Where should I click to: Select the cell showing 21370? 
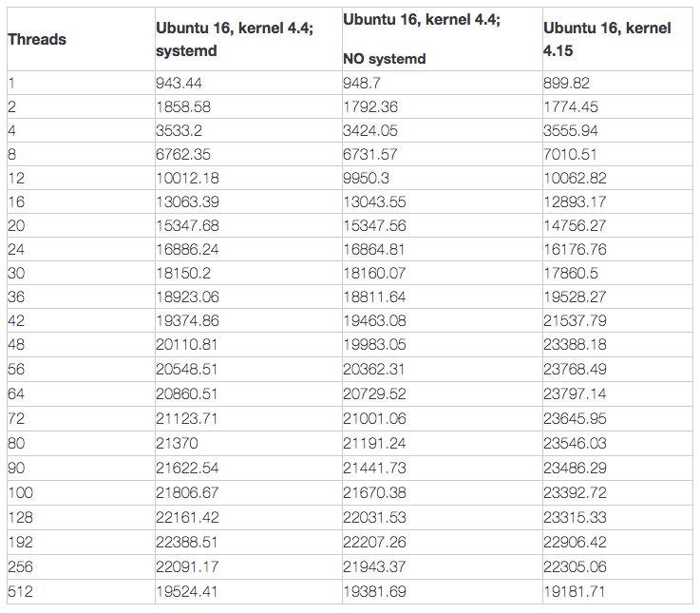(175, 440)
